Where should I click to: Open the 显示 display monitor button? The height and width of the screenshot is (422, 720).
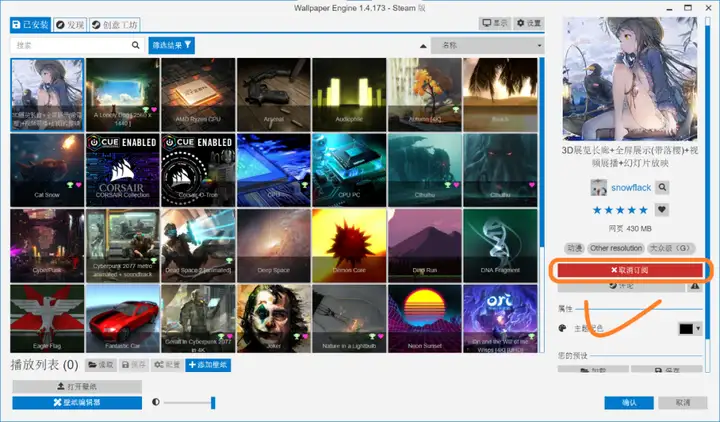coord(495,23)
